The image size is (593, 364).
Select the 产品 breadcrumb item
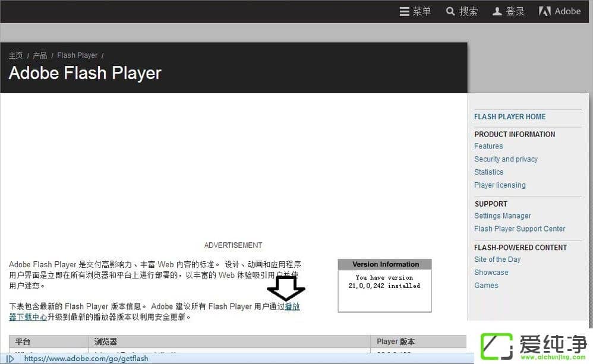[40, 55]
